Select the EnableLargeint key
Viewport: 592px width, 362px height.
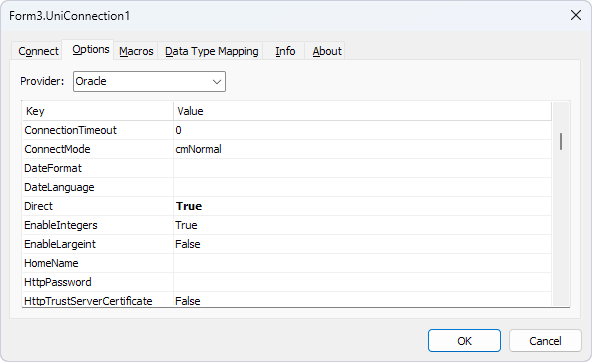98,244
